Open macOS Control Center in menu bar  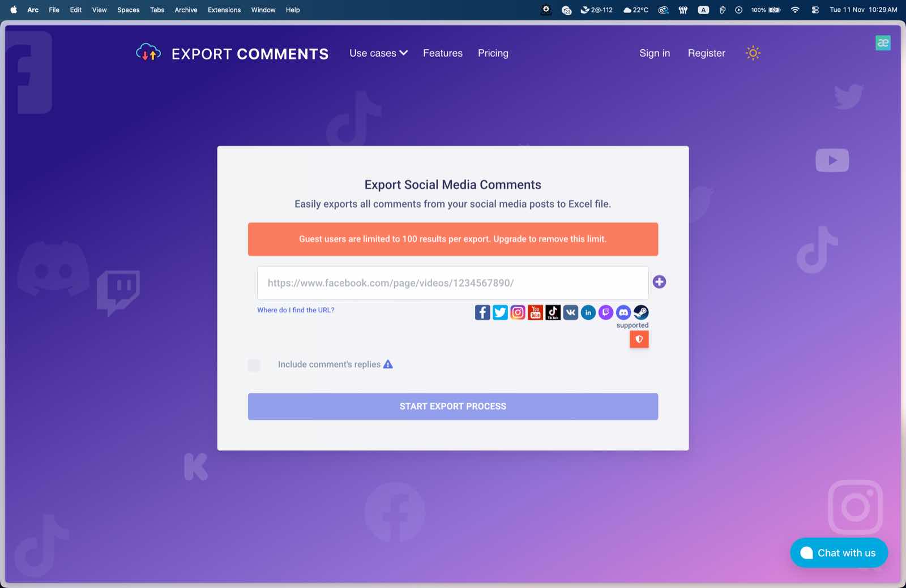pyautogui.click(x=815, y=10)
